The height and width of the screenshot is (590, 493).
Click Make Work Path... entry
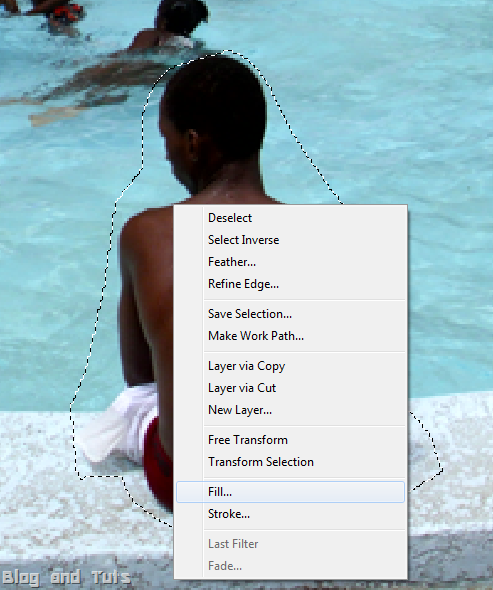pos(290,336)
